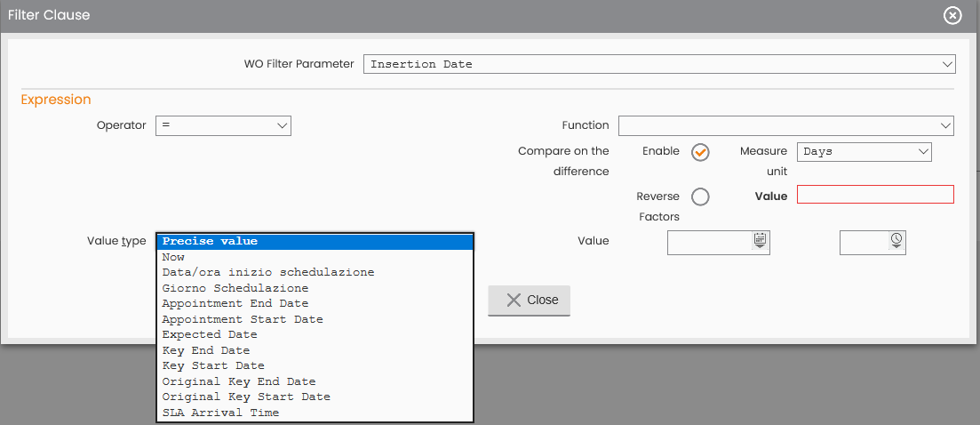Toggle the Enable compare difference checkbox
Viewport: 980px width, 425px height.
click(700, 152)
